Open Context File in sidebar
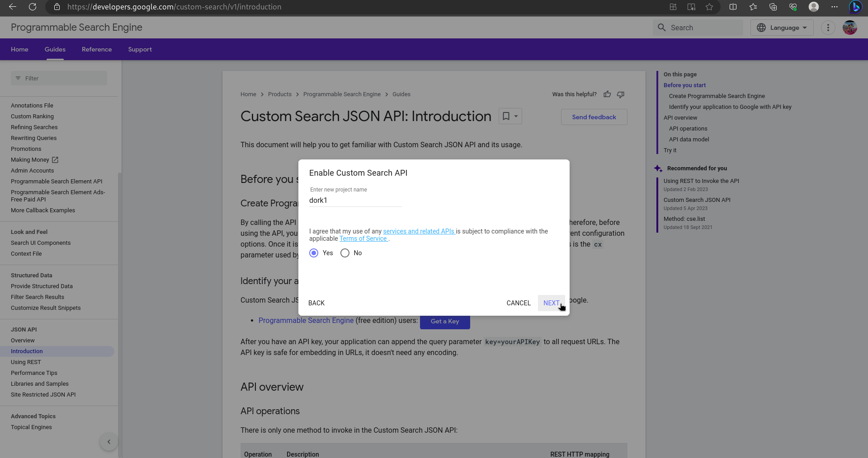The image size is (868, 458). (x=26, y=254)
